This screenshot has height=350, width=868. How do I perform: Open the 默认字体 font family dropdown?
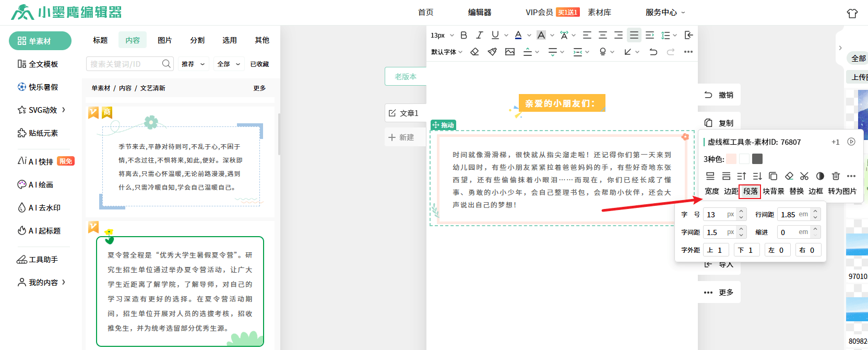(x=447, y=52)
